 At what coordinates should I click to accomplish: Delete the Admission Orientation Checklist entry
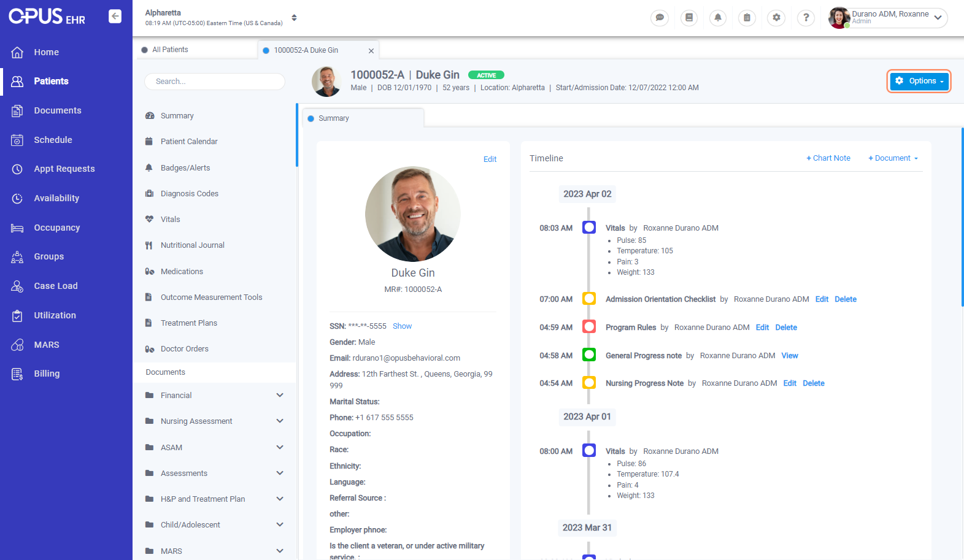[x=846, y=299]
